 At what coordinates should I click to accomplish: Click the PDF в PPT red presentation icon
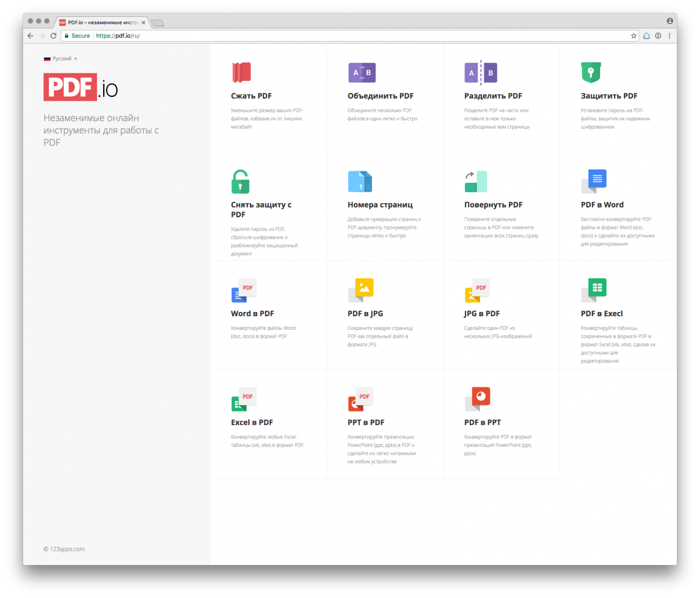[477, 399]
